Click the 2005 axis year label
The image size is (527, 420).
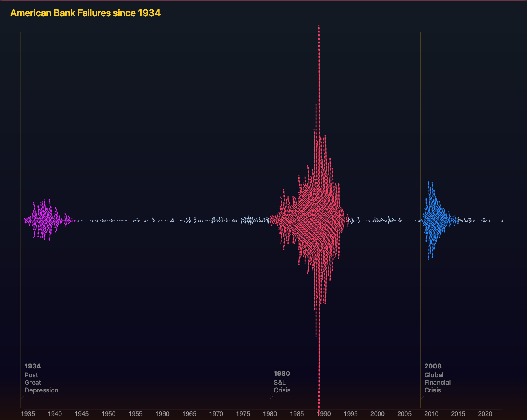pos(404,414)
